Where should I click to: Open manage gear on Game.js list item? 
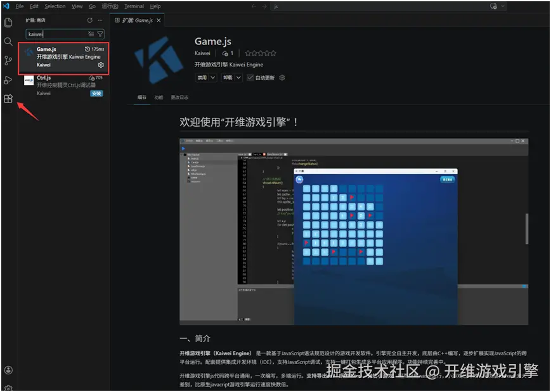click(x=101, y=65)
